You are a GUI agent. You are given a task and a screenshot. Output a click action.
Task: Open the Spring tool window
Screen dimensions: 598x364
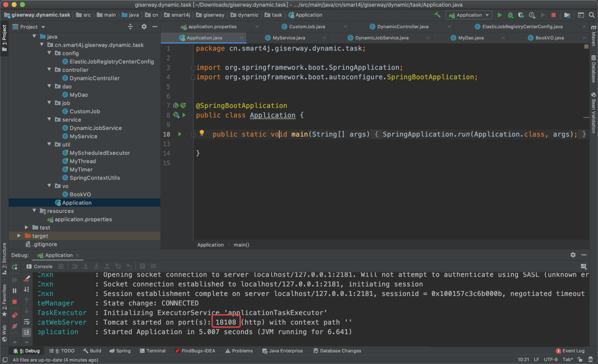[120, 351]
